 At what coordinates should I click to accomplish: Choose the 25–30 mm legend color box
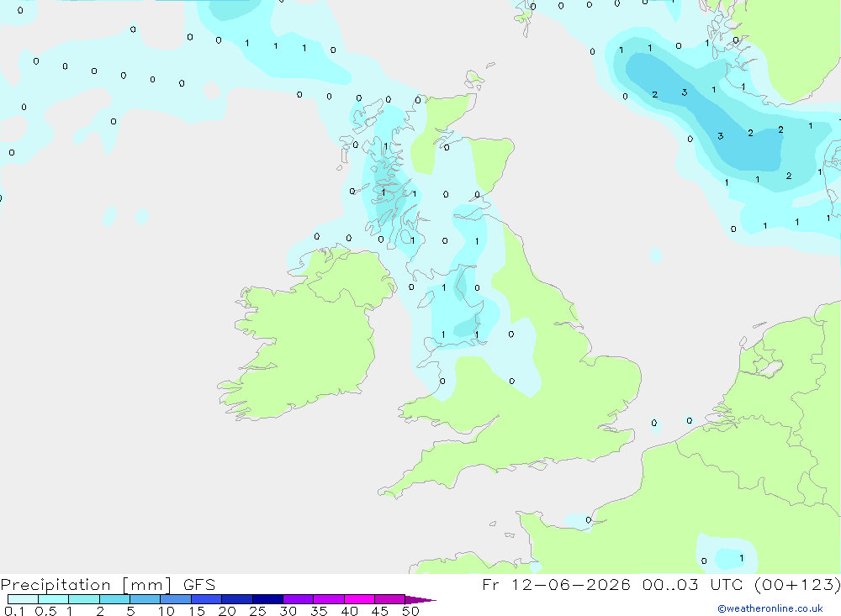coord(267,599)
